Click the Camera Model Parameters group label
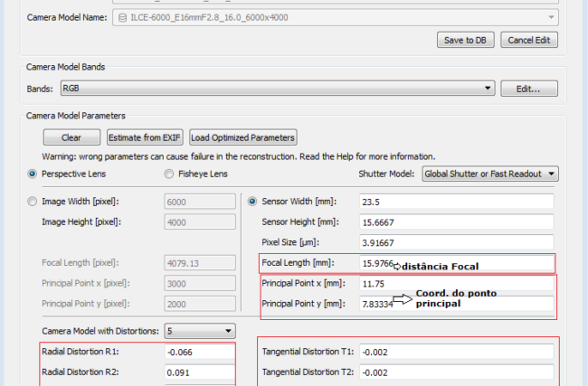The height and width of the screenshot is (386, 588). (x=76, y=116)
